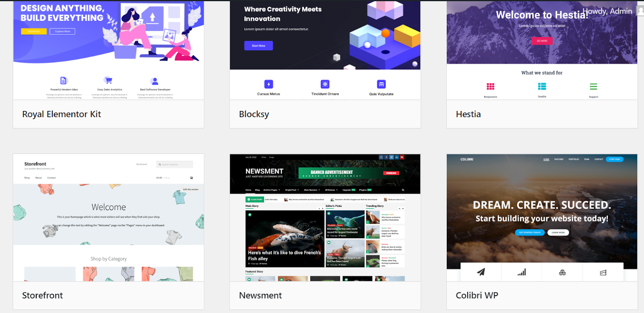The height and width of the screenshot is (313, 644).
Task: Select About in Storefront menu
Action: pyautogui.click(x=39, y=178)
